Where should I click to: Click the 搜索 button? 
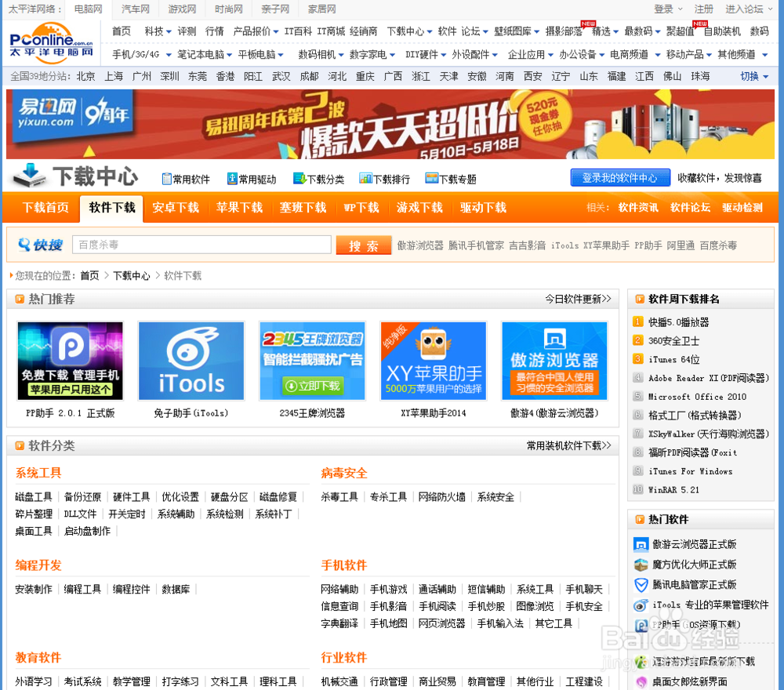click(364, 245)
